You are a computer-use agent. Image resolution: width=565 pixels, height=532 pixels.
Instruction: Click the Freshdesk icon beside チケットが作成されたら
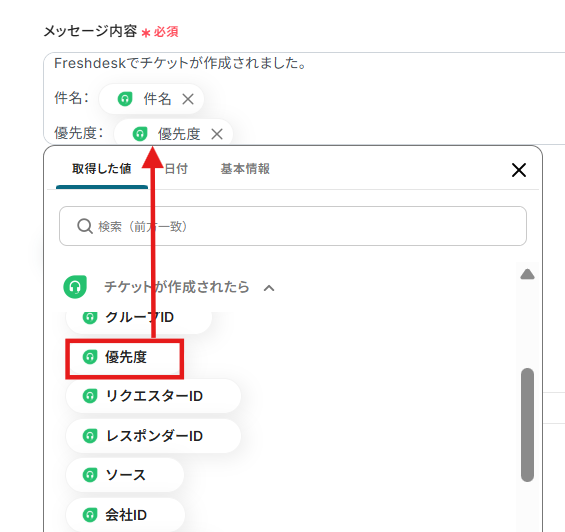tap(75, 287)
